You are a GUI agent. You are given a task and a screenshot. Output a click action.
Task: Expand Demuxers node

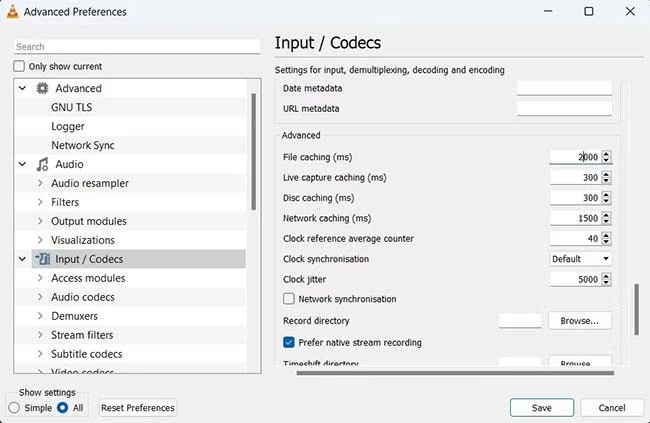pyautogui.click(x=40, y=316)
